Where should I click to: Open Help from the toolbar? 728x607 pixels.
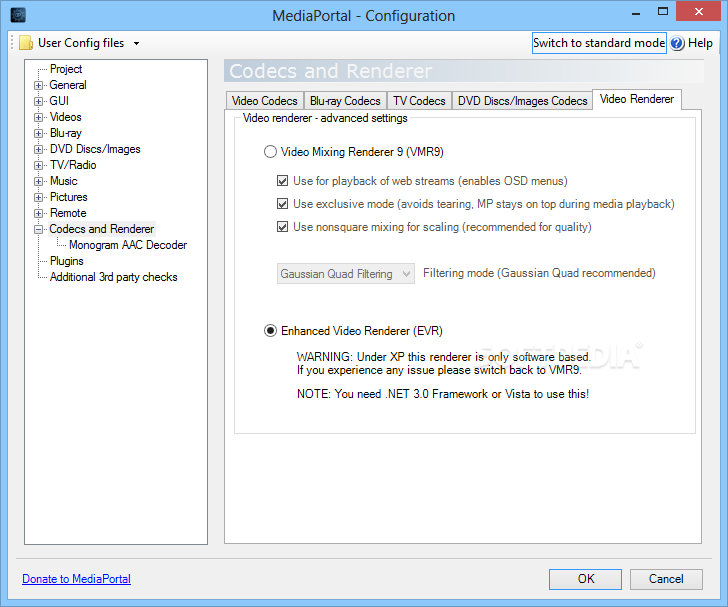point(691,43)
